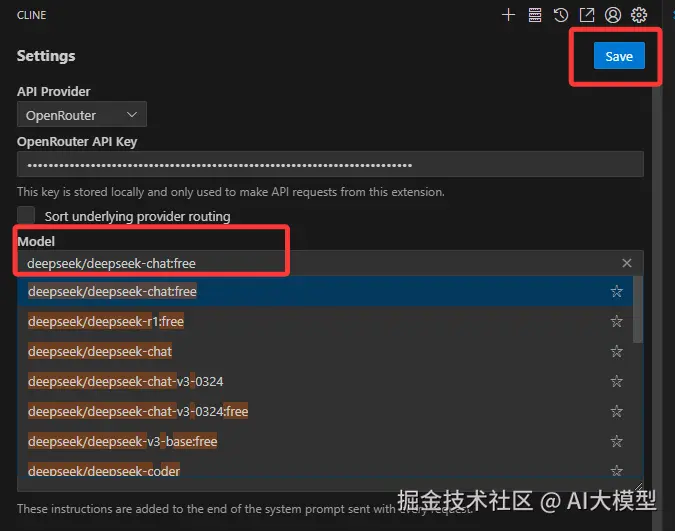Select deepseek/deepseek-coder model option

(325, 467)
